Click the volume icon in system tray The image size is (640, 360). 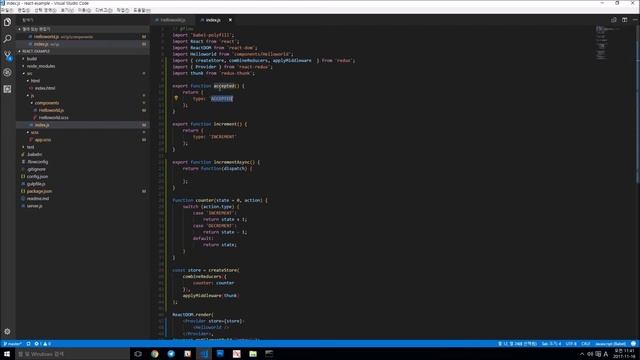pos(590,354)
